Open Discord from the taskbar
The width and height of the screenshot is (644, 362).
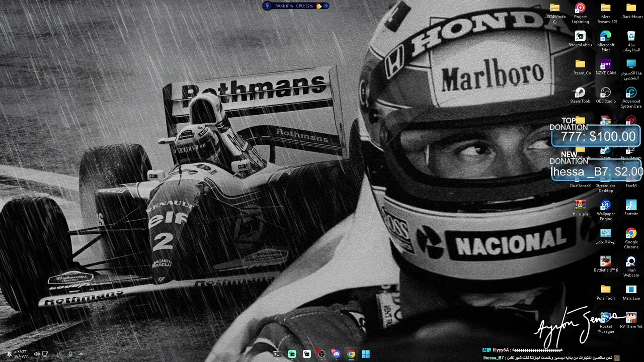[x=336, y=354]
